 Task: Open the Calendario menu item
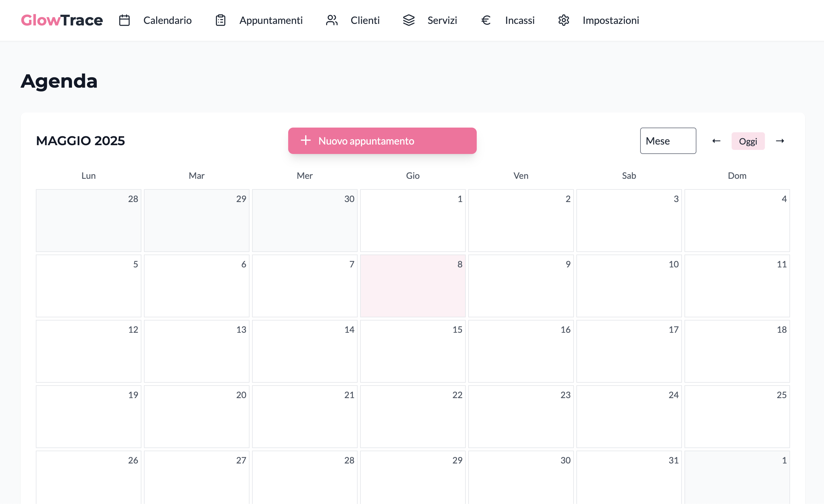pyautogui.click(x=167, y=20)
